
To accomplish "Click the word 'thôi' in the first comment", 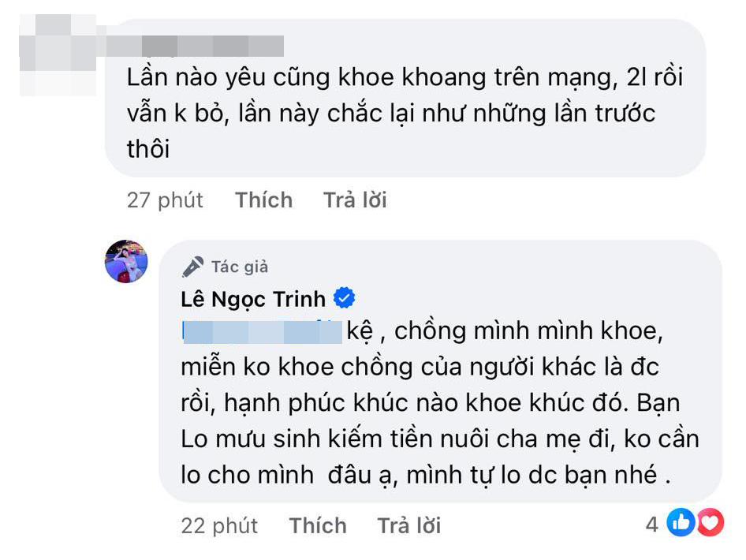I will pyautogui.click(x=148, y=148).
